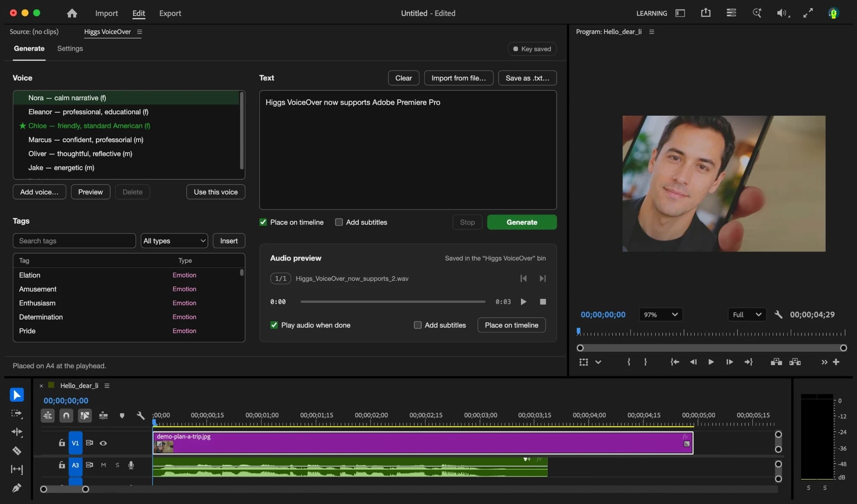Screen dimensions: 857x504
Task: Go to the Home screen icon
Action: (x=72, y=13)
